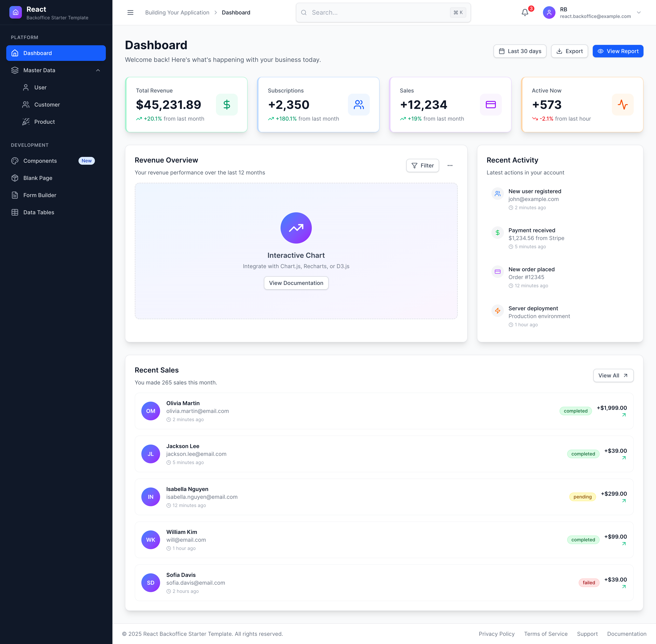The image size is (656, 644).
Task: Open arrow icon under Isabella Nguyen's +$299.00
Action: pyautogui.click(x=624, y=501)
